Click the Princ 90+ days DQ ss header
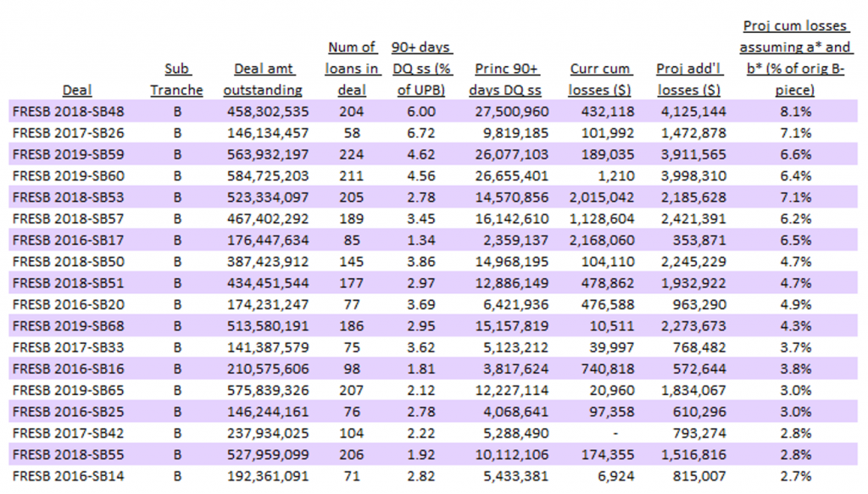The image size is (868, 494). coord(508,79)
